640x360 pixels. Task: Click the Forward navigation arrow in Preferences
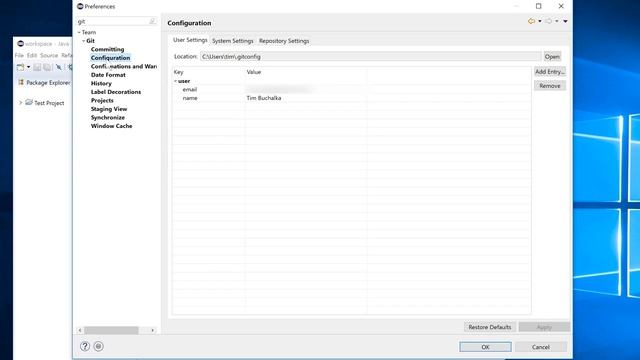(549, 21)
